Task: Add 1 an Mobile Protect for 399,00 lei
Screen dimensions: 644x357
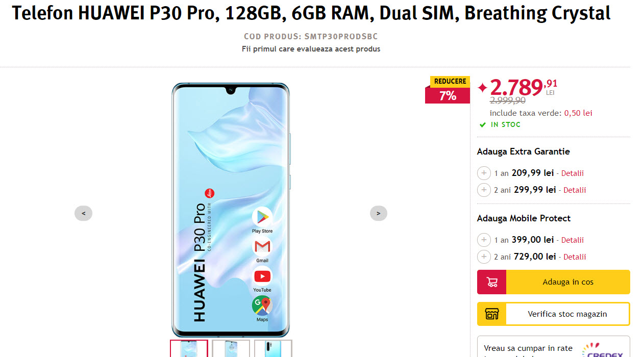Action: point(484,240)
